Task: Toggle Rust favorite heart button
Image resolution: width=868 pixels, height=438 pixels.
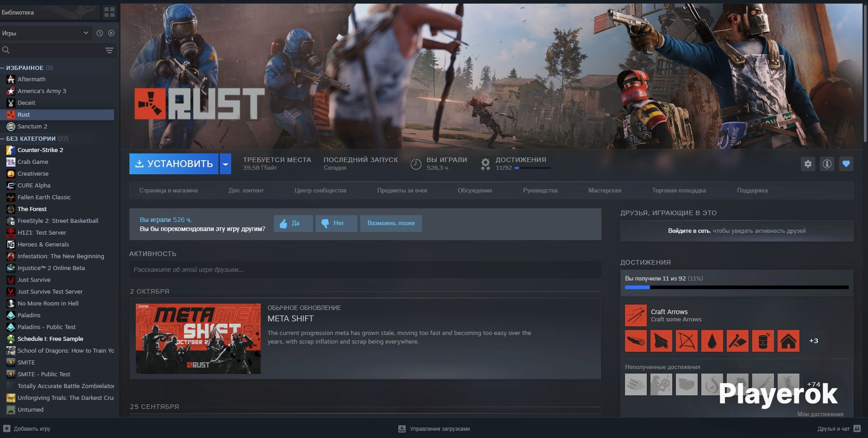Action: pyautogui.click(x=846, y=164)
